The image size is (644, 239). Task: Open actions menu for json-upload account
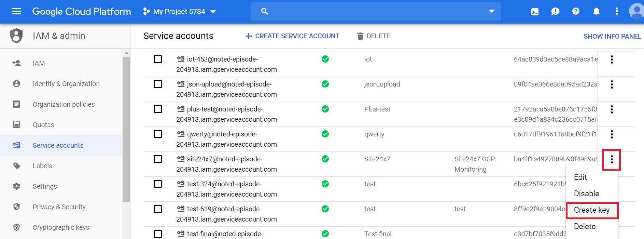[x=612, y=84]
